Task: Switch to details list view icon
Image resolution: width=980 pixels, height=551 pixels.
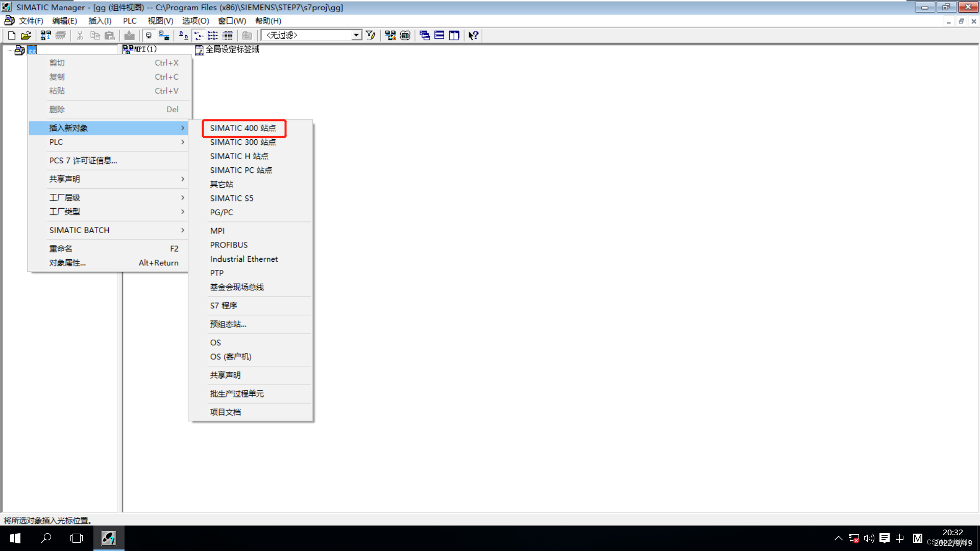Action: click(x=228, y=35)
